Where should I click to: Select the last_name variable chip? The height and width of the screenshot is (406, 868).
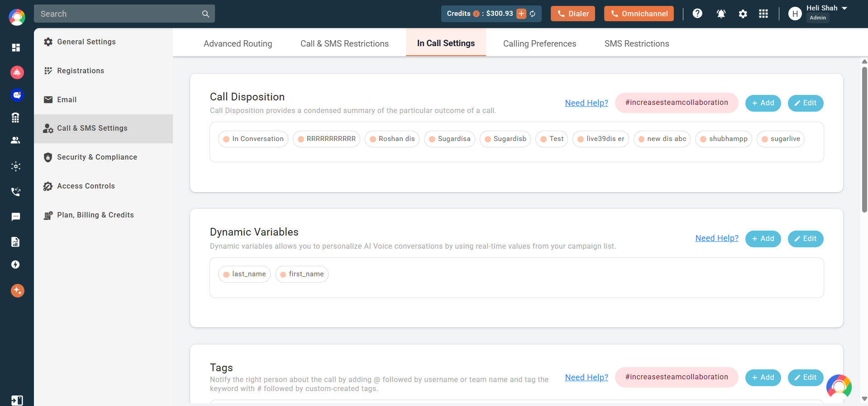click(244, 274)
